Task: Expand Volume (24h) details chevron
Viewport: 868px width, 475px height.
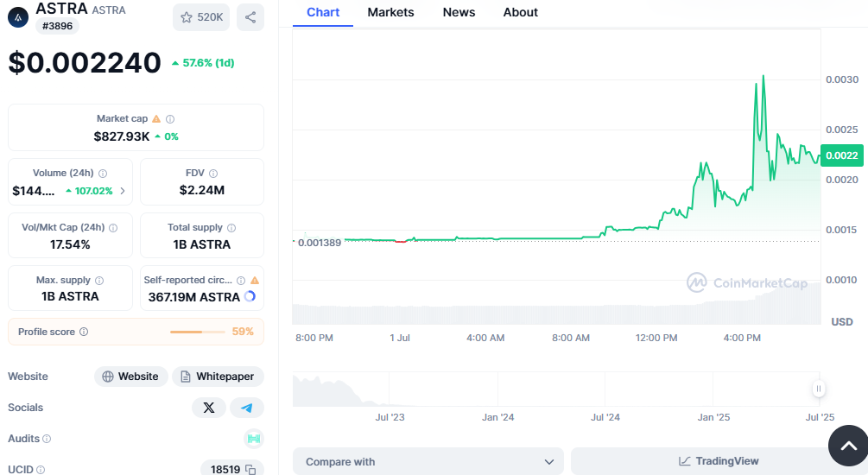Action: pyautogui.click(x=123, y=191)
